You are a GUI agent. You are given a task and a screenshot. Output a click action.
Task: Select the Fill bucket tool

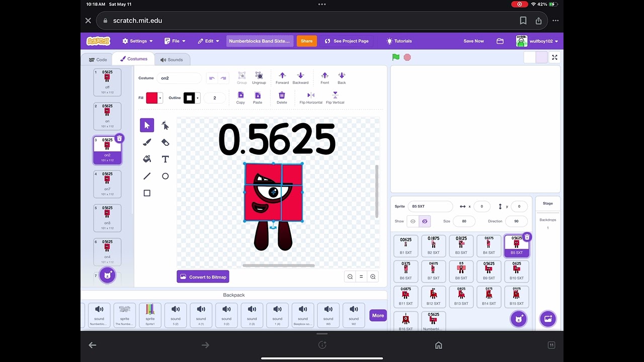(147, 159)
